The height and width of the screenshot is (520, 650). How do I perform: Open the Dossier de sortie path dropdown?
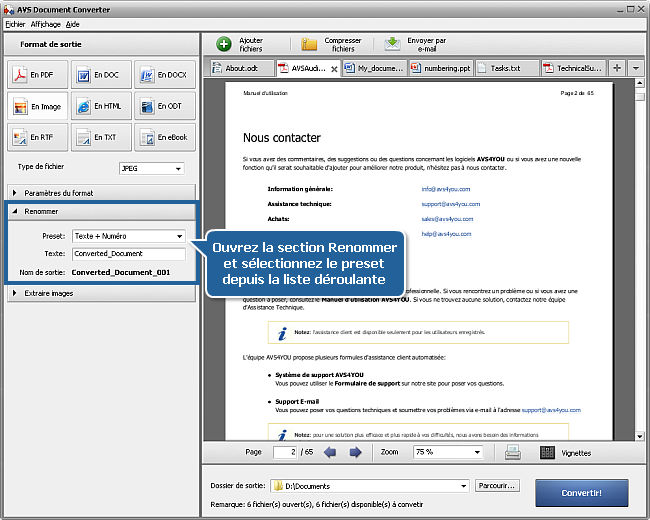point(370,486)
